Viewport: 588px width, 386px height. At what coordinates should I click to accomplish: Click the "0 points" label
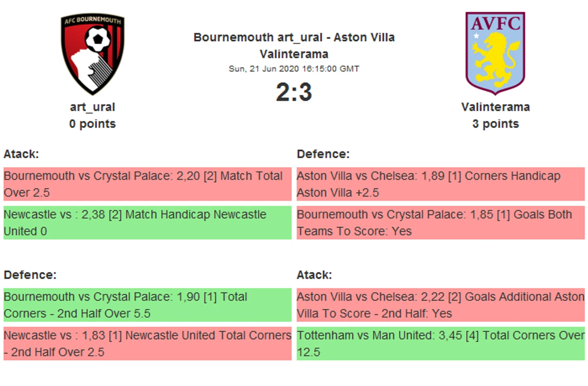point(92,124)
